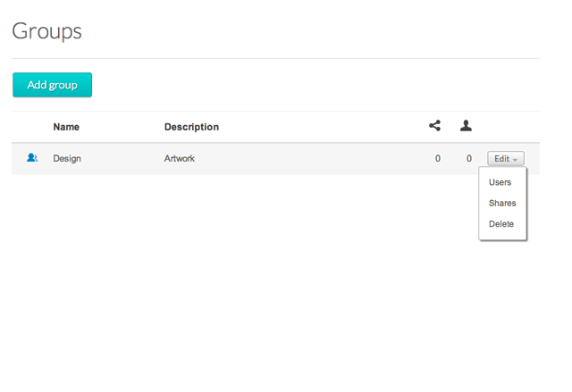This screenshot has height=392, width=572.
Task: Click the shares count for Design
Action: [438, 159]
